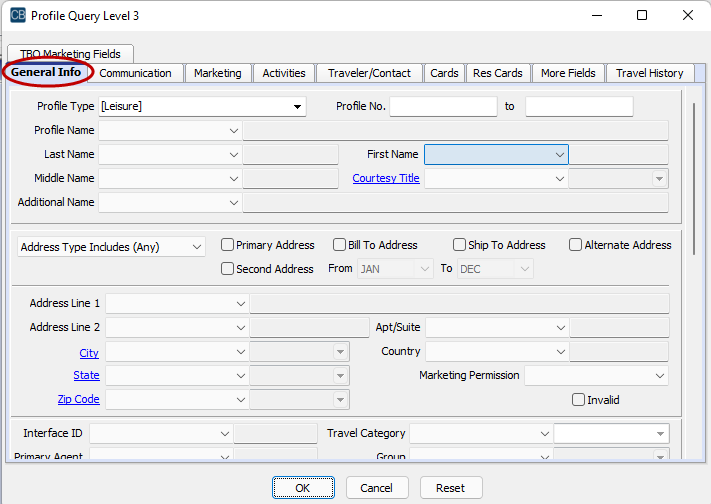Switch to the Communication tab
Screen dimensions: 711x504
(x=136, y=73)
